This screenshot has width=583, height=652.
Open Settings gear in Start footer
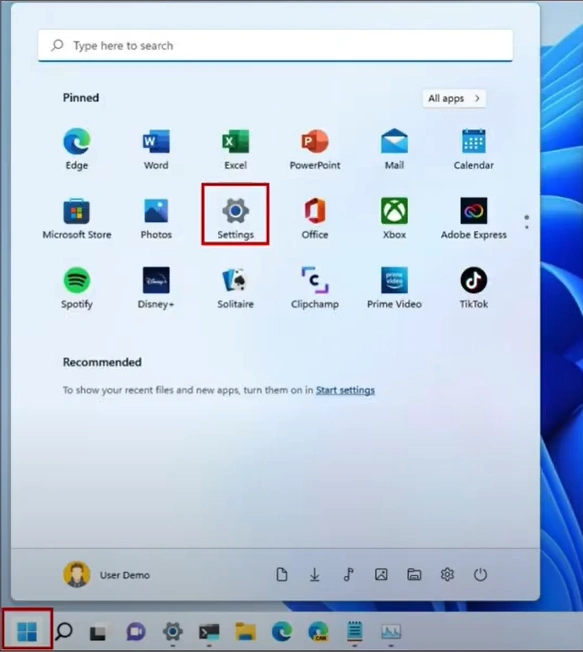coord(447,575)
